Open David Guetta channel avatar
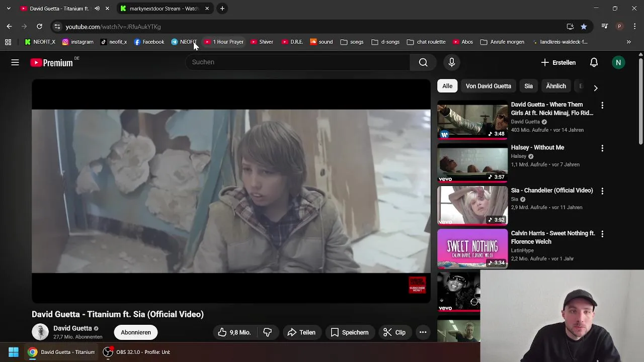The image size is (644, 362). (x=40, y=332)
